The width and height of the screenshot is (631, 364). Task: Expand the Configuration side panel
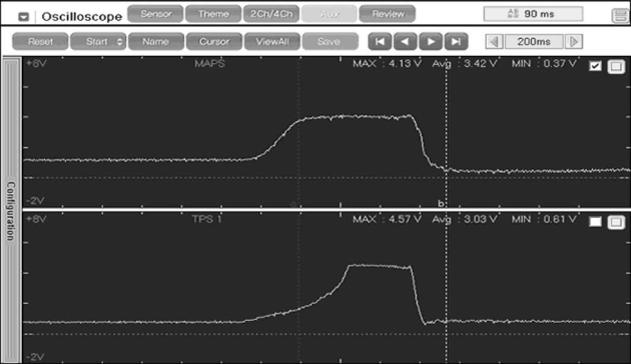click(10, 210)
